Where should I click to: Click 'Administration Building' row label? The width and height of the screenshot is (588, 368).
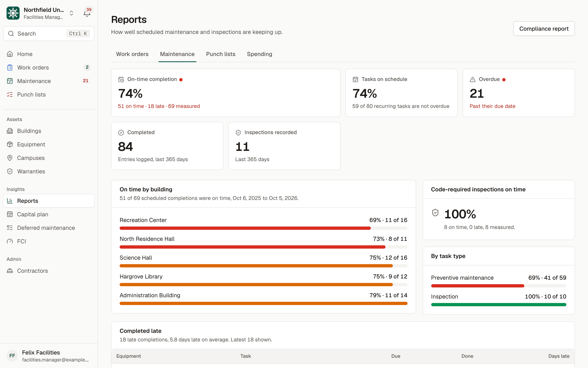pyautogui.click(x=150, y=295)
